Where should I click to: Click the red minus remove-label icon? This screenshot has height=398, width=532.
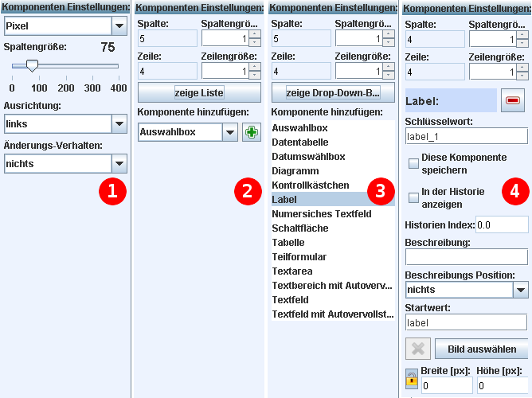click(x=510, y=101)
